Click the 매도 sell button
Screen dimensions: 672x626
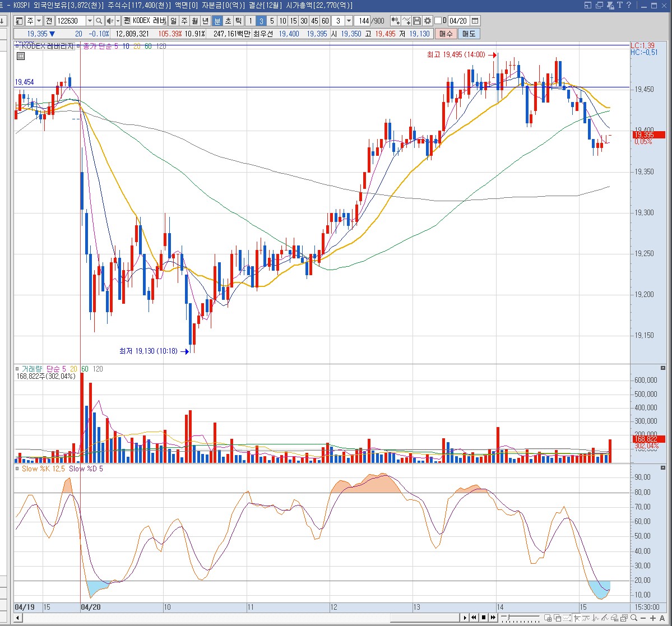pos(469,34)
